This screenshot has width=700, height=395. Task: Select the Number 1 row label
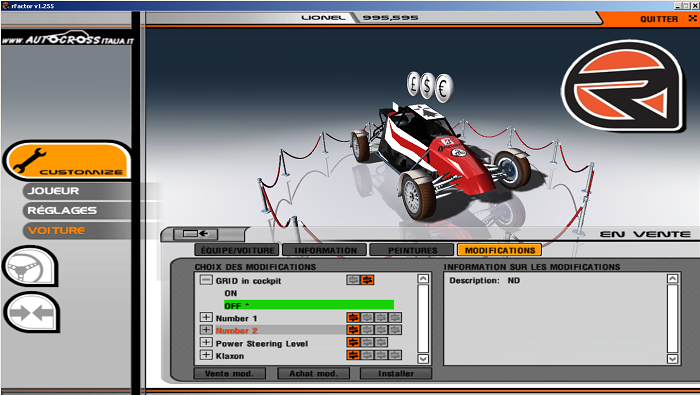pos(237,318)
